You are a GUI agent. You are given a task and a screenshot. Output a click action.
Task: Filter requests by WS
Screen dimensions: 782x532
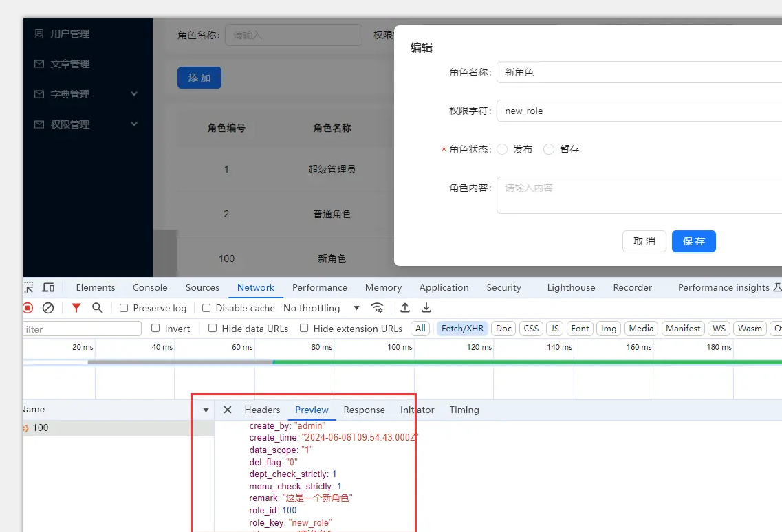pyautogui.click(x=719, y=329)
